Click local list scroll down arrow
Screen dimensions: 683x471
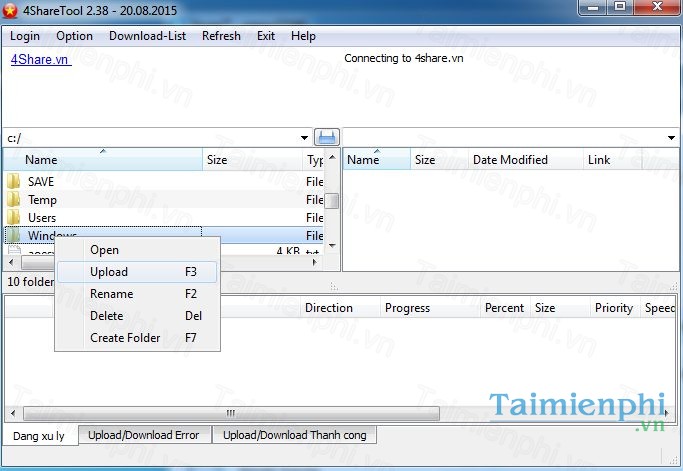(x=332, y=246)
